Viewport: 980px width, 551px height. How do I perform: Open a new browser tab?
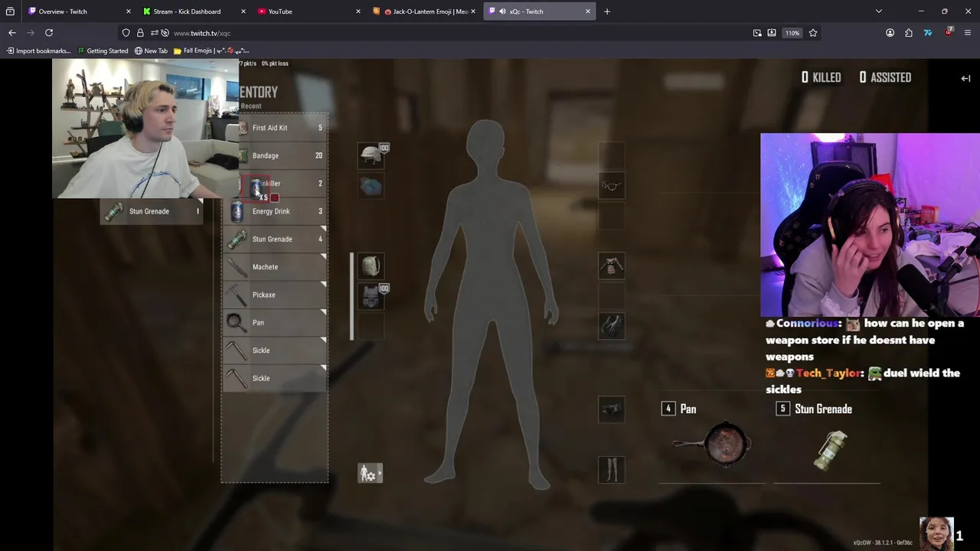(x=607, y=11)
